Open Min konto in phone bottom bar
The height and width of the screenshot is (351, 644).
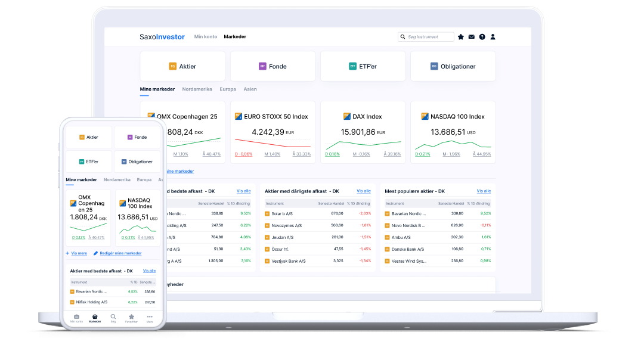[76, 319]
